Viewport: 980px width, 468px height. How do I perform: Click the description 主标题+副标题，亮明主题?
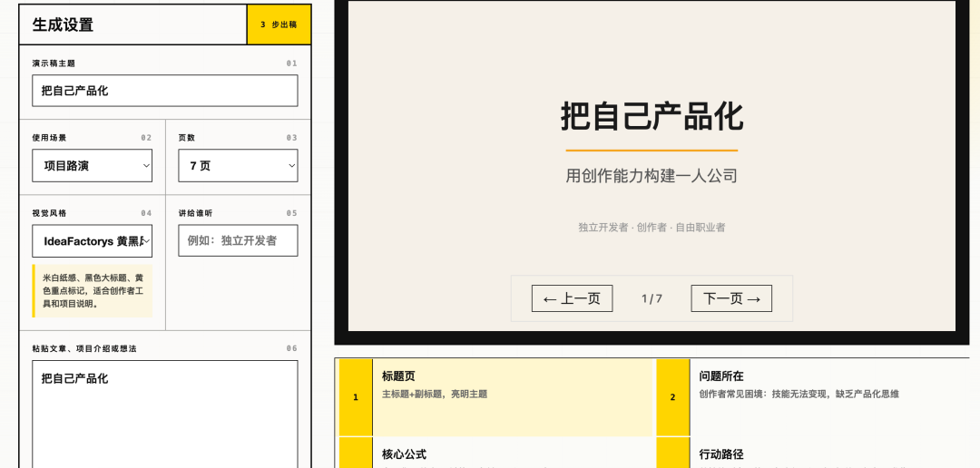coord(435,395)
